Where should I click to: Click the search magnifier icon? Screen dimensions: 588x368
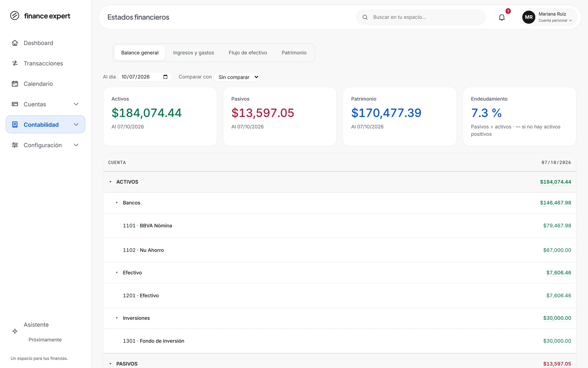(365, 17)
